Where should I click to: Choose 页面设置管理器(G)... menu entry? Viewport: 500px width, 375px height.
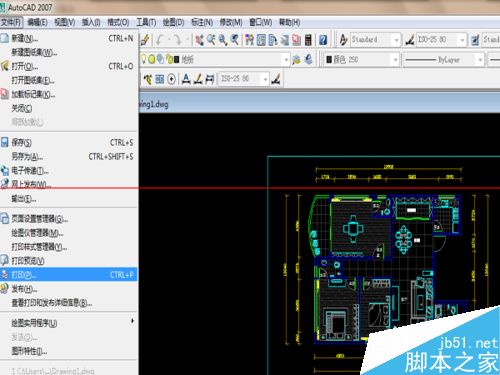pyautogui.click(x=69, y=219)
